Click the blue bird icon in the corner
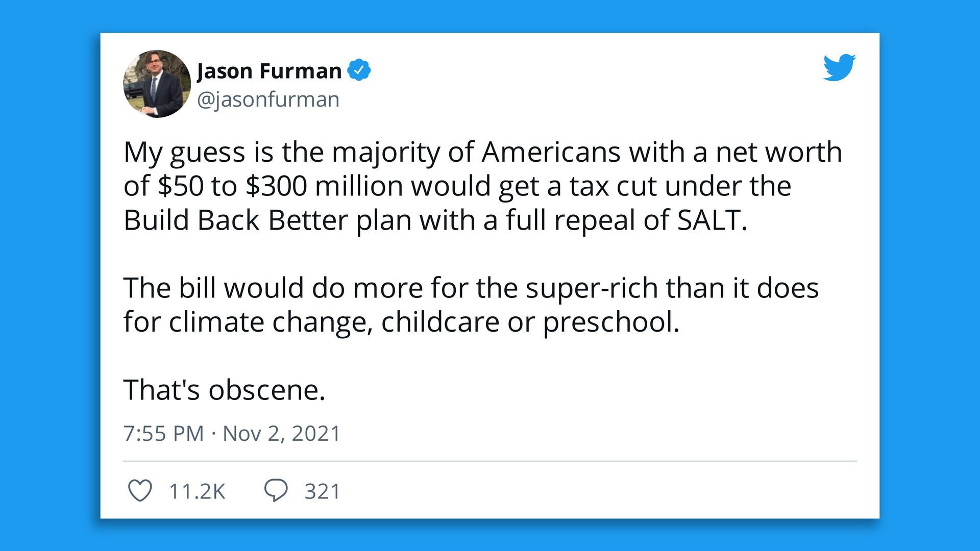Screen dimensions: 980x551 coord(839,67)
